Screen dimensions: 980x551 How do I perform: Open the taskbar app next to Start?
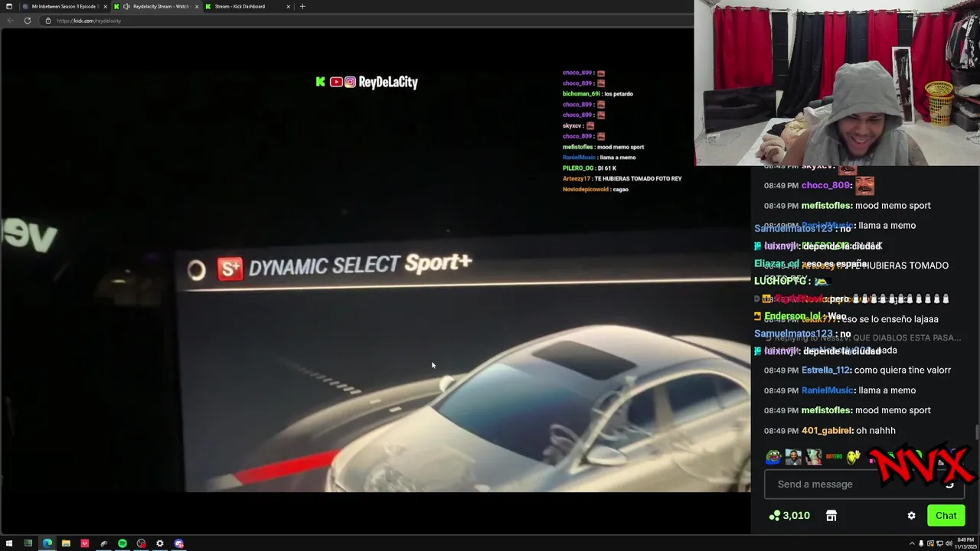coord(28,543)
